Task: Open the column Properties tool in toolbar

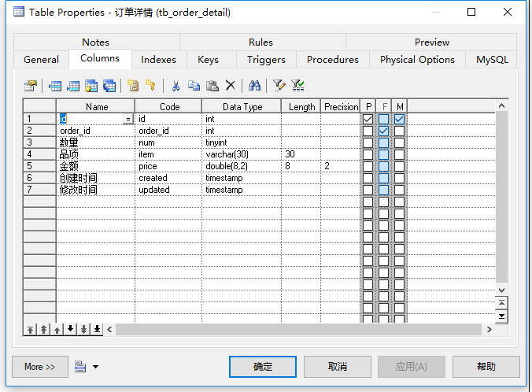Action: point(31,86)
